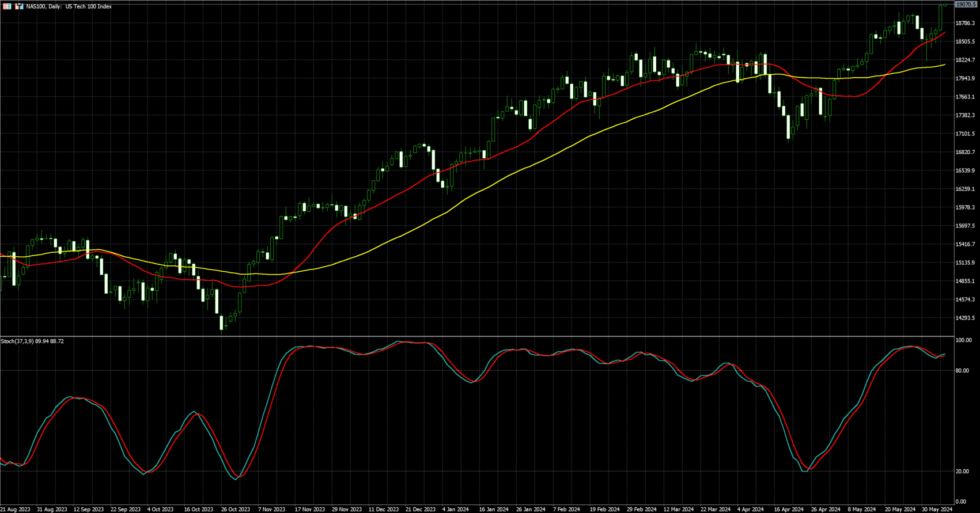Click the 14293.5 price scale label

pyautogui.click(x=965, y=318)
